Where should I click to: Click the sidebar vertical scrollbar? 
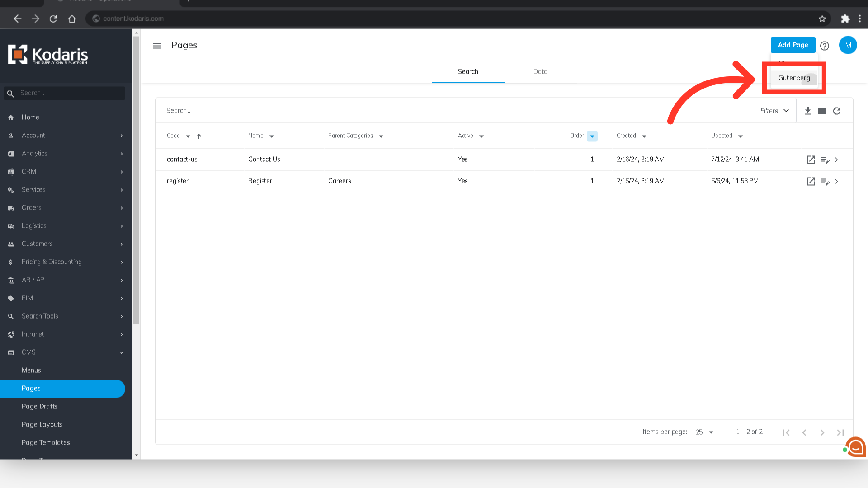tap(136, 181)
